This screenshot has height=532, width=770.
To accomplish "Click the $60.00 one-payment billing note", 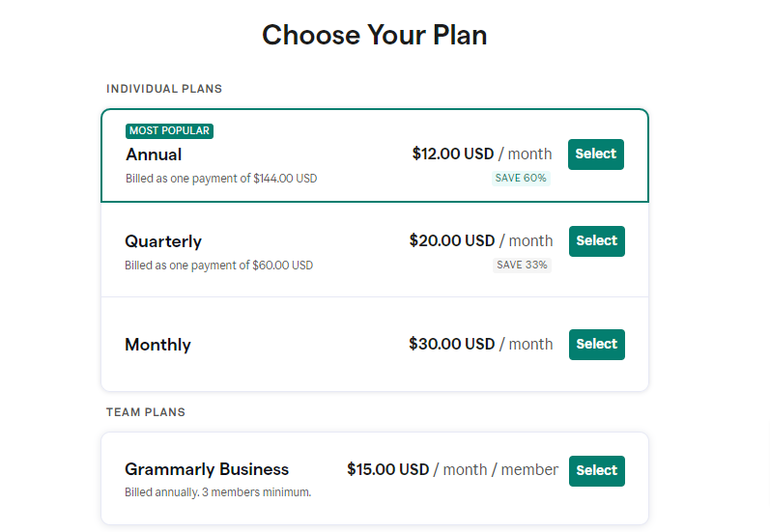I will [218, 266].
